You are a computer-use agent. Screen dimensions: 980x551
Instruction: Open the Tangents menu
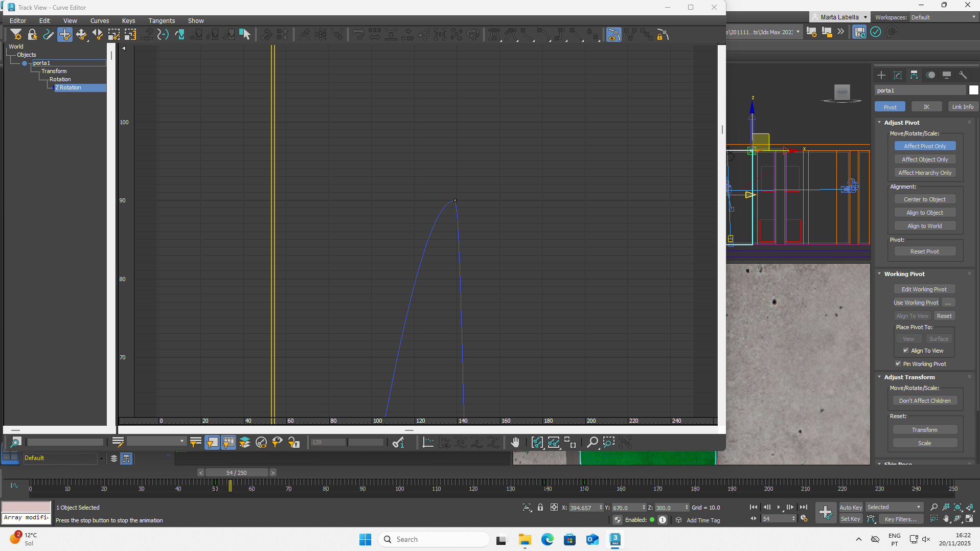point(162,21)
